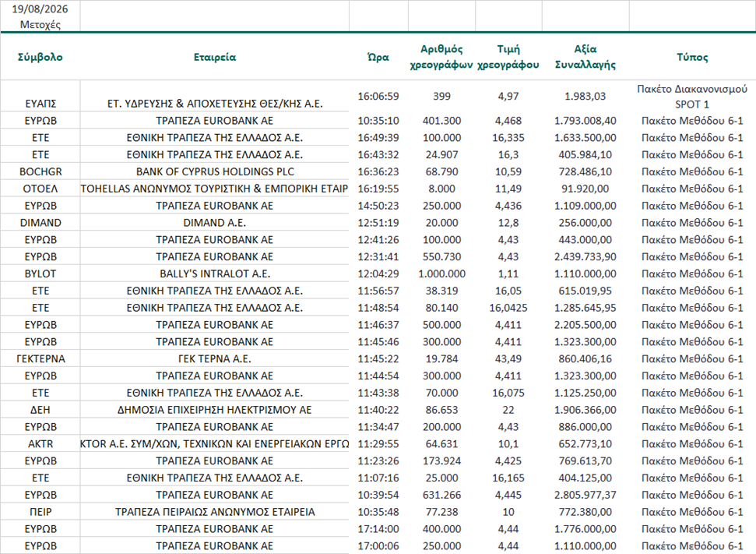Select the DIMAND A.E. company cell
The image size is (756, 554).
[x=215, y=223]
